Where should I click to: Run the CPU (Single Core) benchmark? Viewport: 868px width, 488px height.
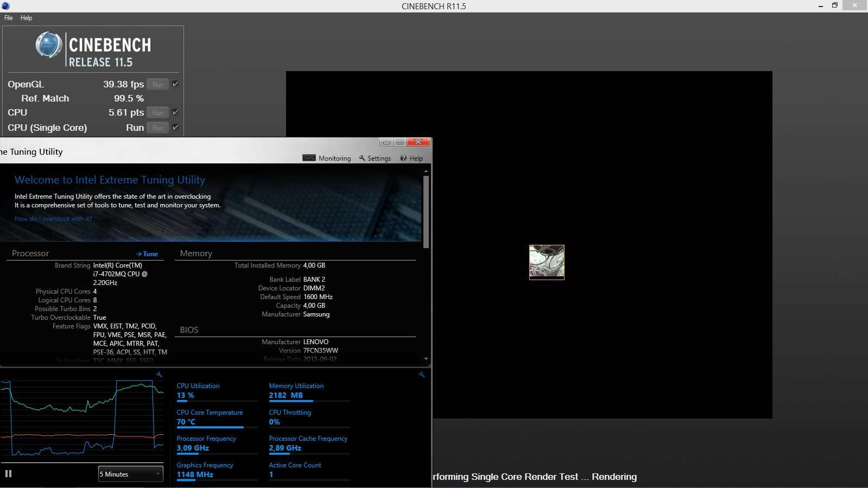[x=158, y=128]
